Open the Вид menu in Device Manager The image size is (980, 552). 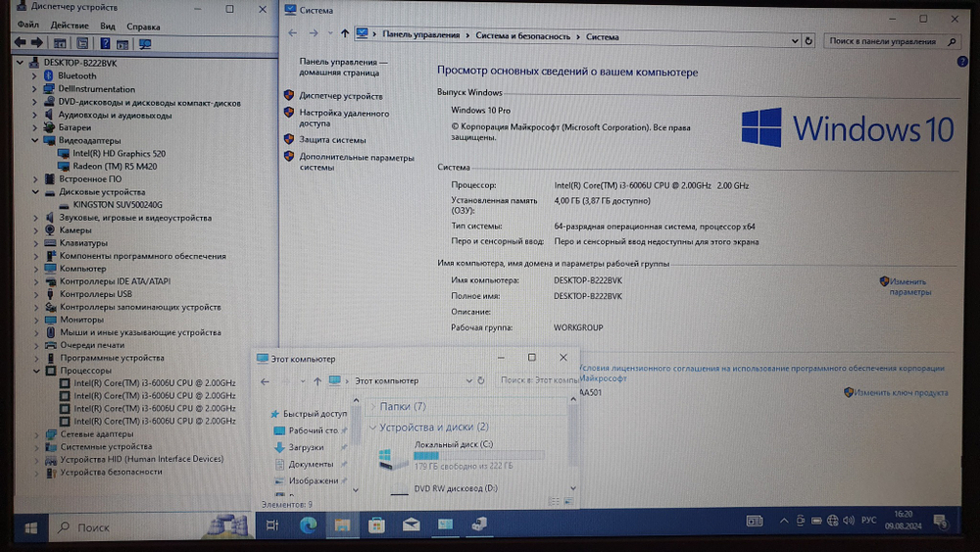pyautogui.click(x=108, y=26)
